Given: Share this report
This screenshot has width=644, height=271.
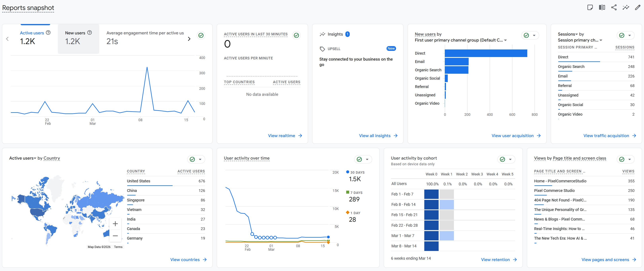Looking at the screenshot, I should tap(614, 8).
